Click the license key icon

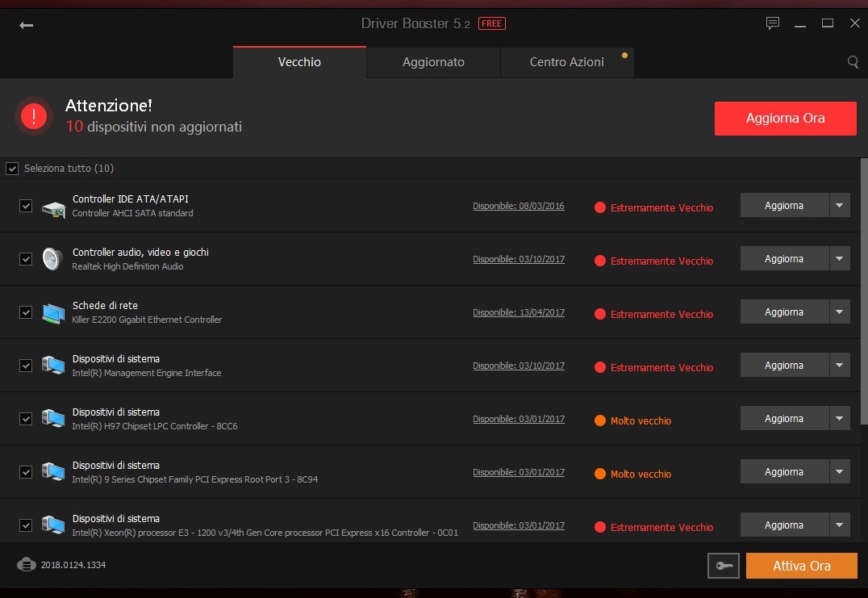click(x=723, y=566)
